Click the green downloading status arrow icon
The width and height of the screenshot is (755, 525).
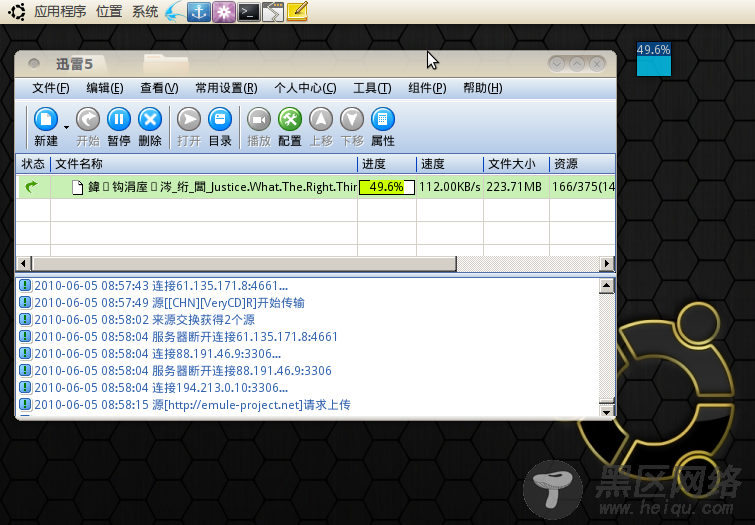tap(32, 186)
